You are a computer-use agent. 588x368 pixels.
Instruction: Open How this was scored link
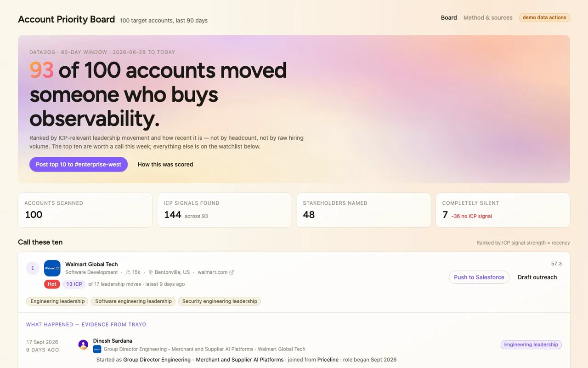click(x=165, y=164)
